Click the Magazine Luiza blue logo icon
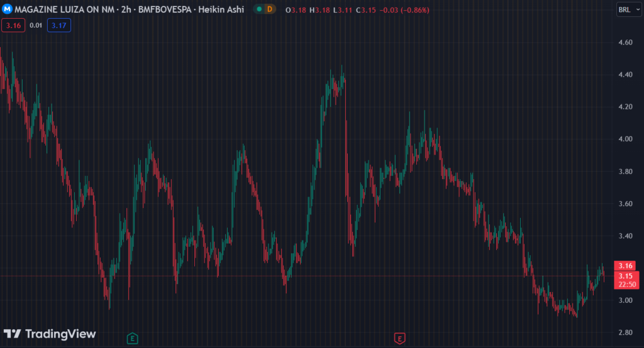Image resolution: width=644 pixels, height=348 pixels. click(x=7, y=9)
